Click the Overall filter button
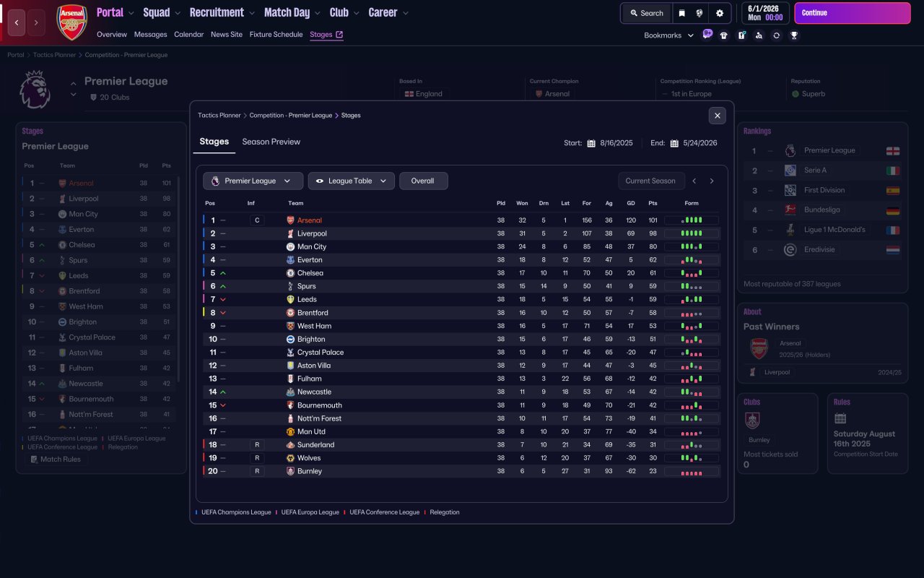The height and width of the screenshot is (578, 924). (423, 181)
